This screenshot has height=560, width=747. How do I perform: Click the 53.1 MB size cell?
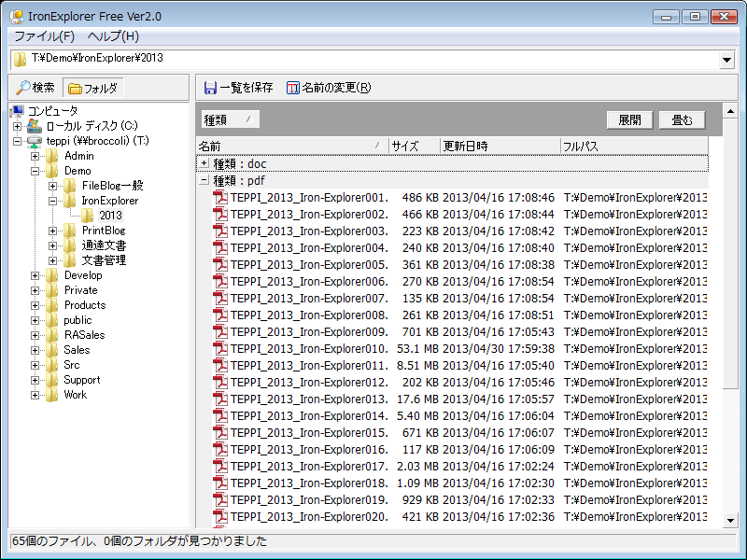[x=417, y=349]
